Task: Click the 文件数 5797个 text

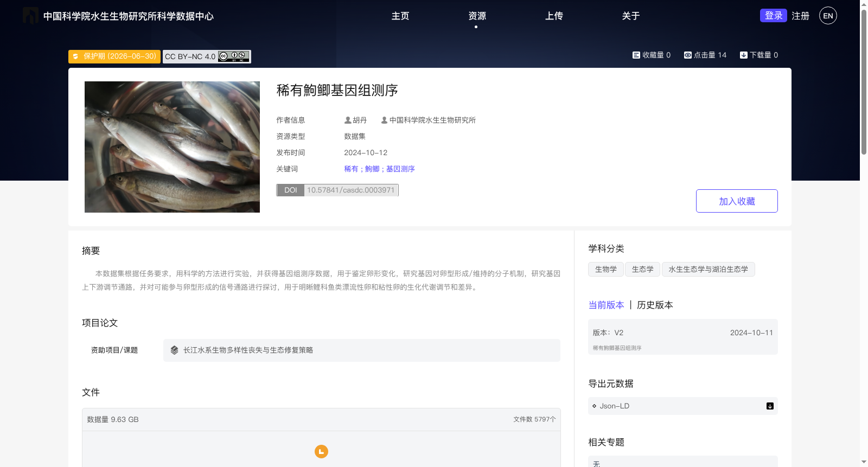Action: click(x=534, y=419)
